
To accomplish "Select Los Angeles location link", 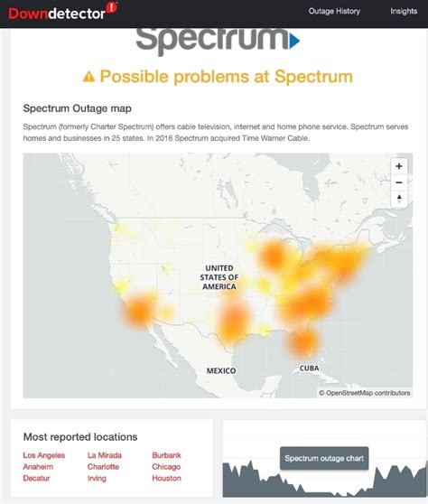I will [44, 455].
